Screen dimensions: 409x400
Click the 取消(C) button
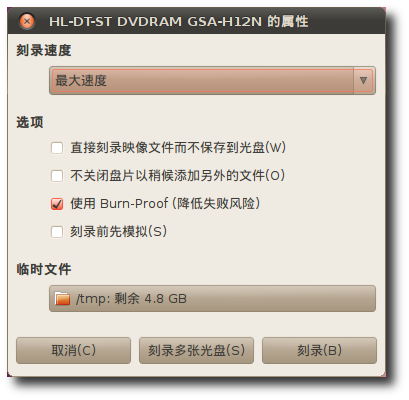coord(73,350)
